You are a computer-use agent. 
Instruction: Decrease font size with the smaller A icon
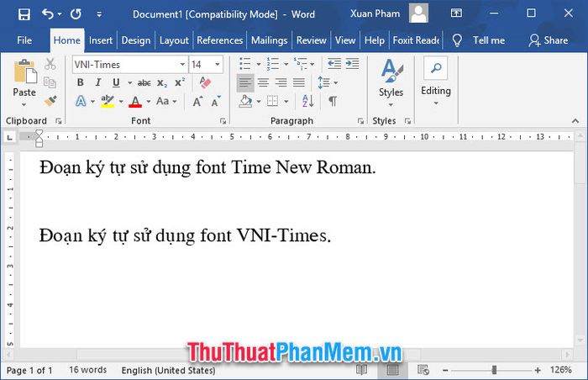(216, 102)
